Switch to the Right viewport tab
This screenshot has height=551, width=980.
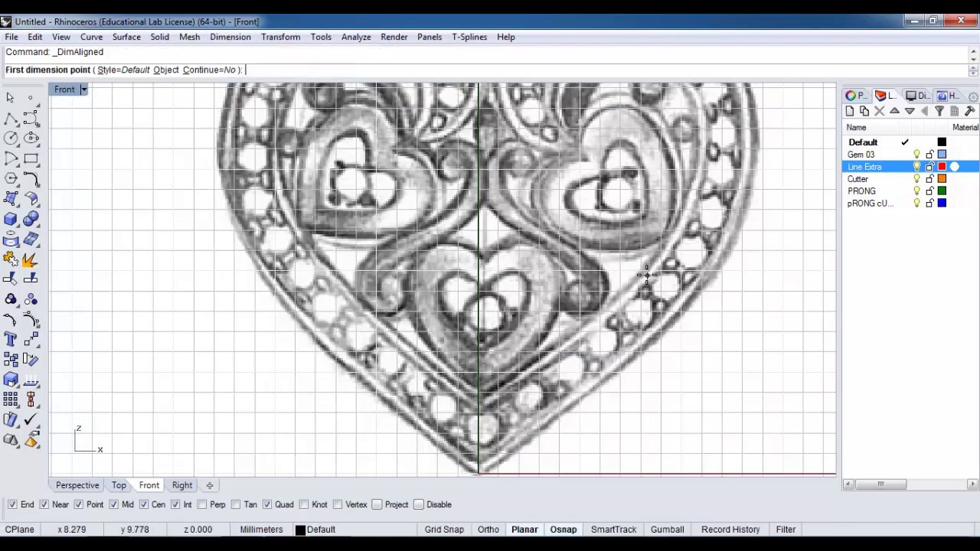(x=182, y=485)
